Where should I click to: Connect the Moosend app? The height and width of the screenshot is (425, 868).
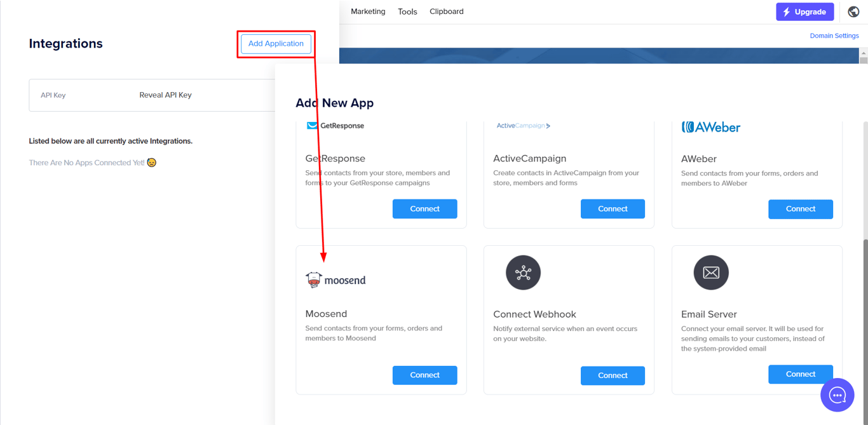pyautogui.click(x=424, y=375)
